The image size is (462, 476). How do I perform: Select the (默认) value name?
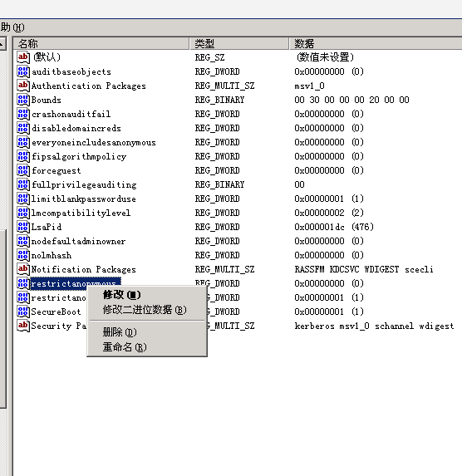pos(47,57)
